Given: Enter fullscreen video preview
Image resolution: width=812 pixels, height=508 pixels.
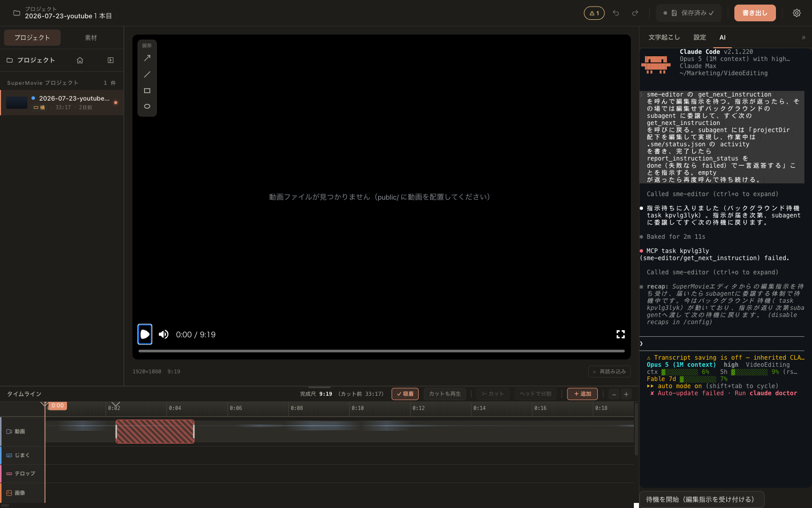Looking at the screenshot, I should pyautogui.click(x=620, y=334).
